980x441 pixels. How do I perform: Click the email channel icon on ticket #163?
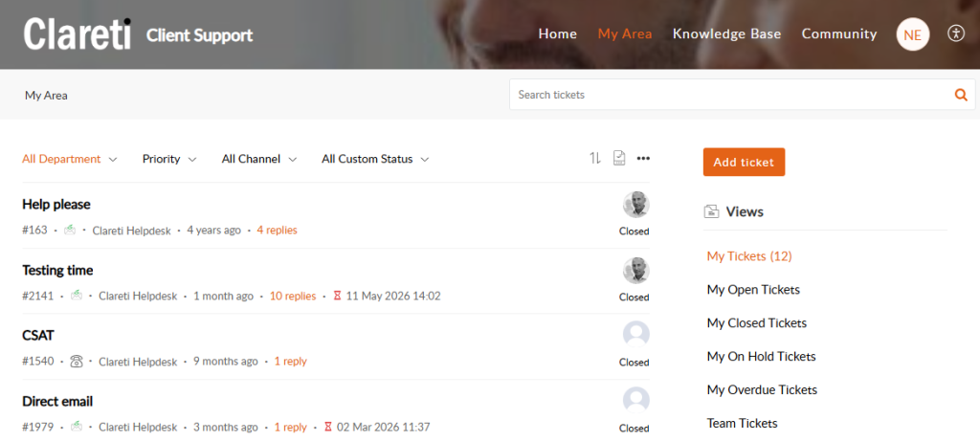[x=70, y=230]
